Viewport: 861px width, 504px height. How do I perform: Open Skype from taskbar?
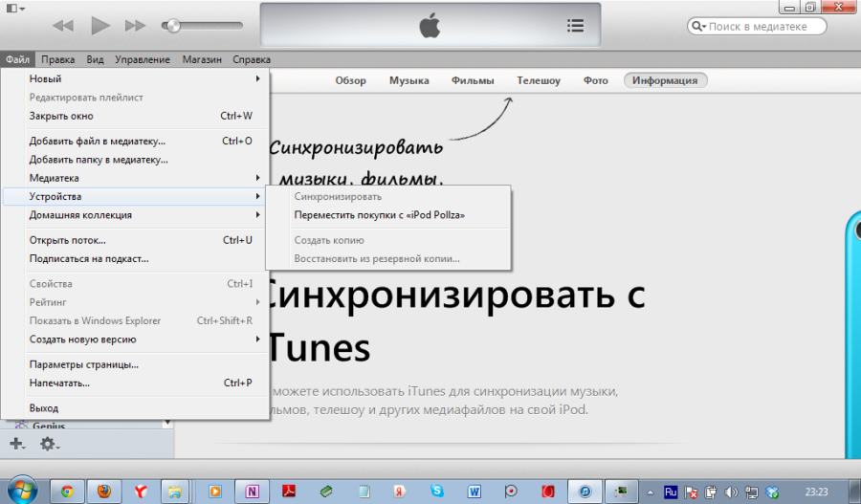(437, 492)
